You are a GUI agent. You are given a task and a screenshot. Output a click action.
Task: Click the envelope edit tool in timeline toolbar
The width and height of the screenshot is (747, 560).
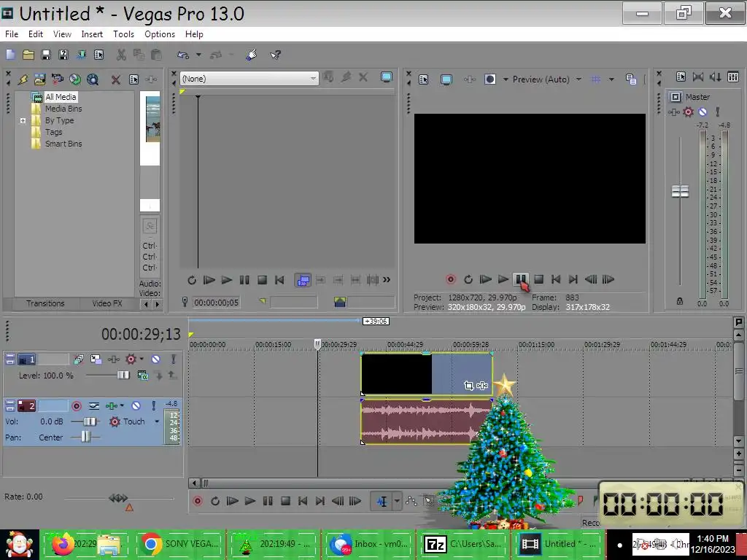(411, 501)
